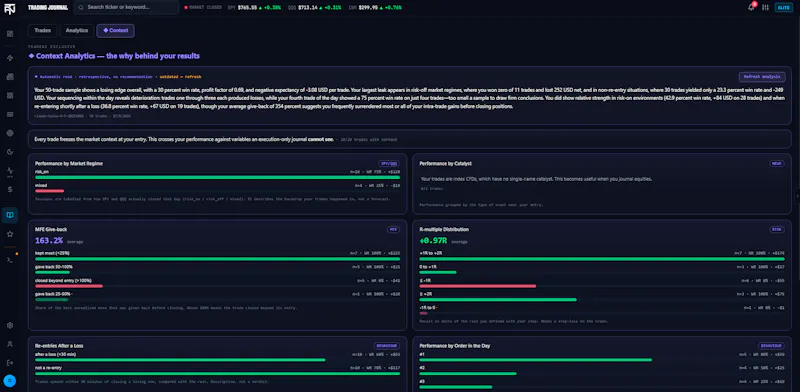Click the SPY/QQQ tag on Market Regime card
This screenshot has width=800, height=392.
[x=389, y=164]
